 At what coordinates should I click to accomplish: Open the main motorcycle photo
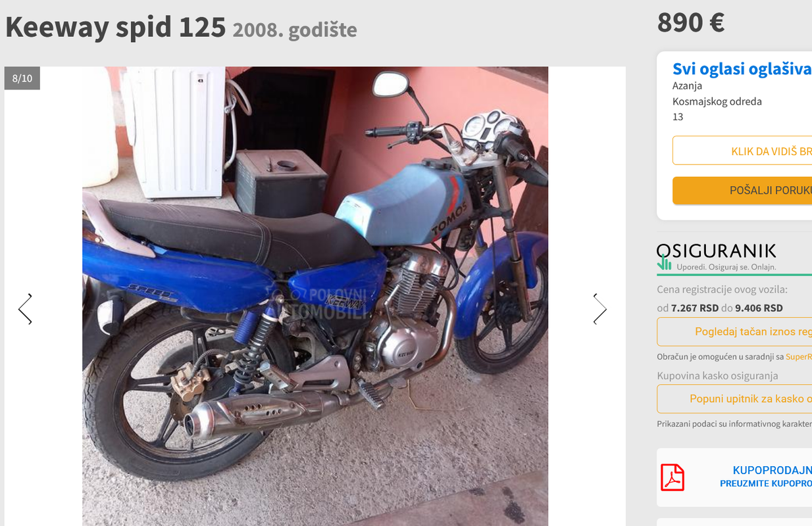tap(315, 296)
